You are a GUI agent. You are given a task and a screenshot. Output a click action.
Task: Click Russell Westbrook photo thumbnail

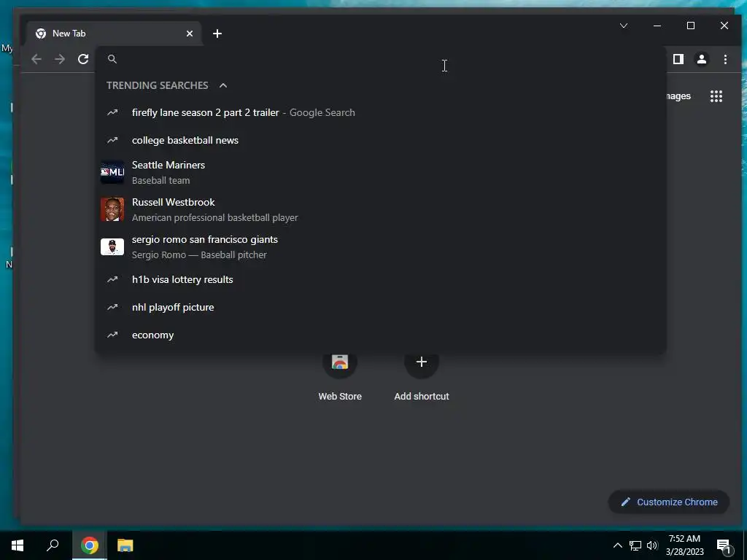(x=112, y=209)
